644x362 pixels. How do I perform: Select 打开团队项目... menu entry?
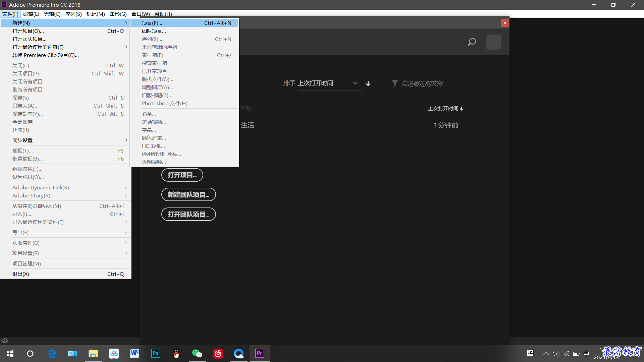(x=66, y=39)
